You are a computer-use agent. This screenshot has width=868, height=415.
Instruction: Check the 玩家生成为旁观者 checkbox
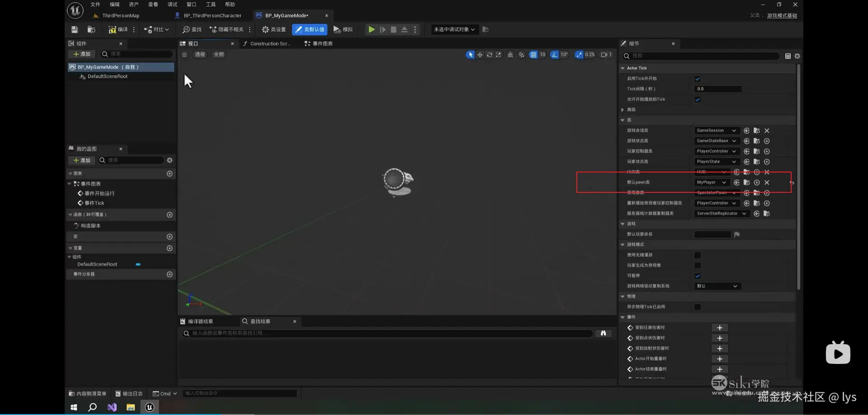coord(698,266)
